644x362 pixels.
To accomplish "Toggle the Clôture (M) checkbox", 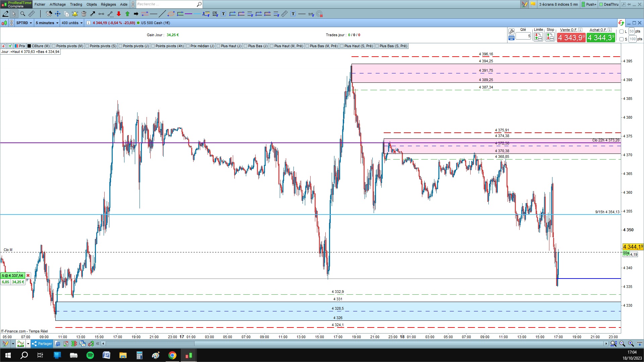I will coord(29,46).
